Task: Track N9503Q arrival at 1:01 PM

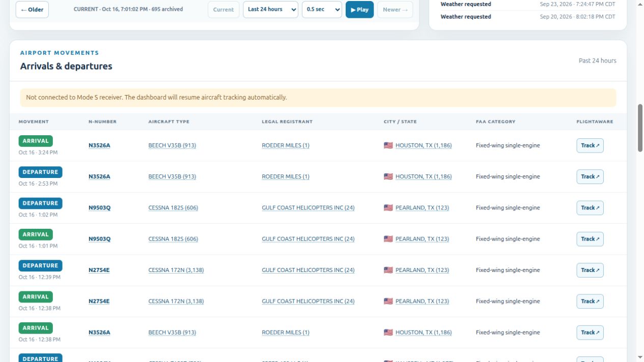Action: coord(590,239)
